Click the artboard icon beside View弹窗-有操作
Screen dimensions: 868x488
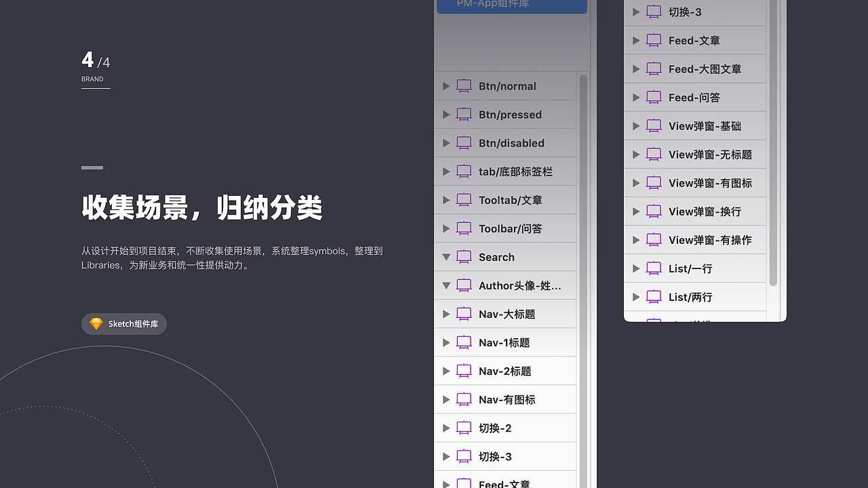654,240
